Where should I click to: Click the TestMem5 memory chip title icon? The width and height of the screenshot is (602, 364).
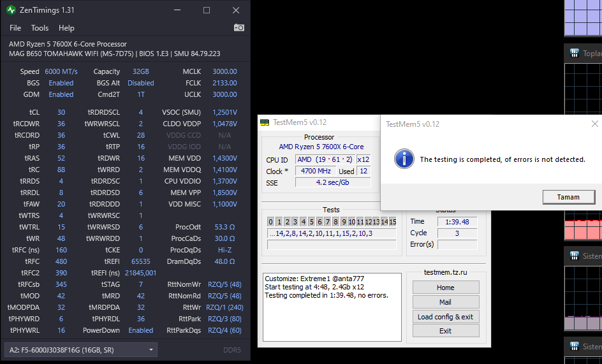click(x=265, y=122)
